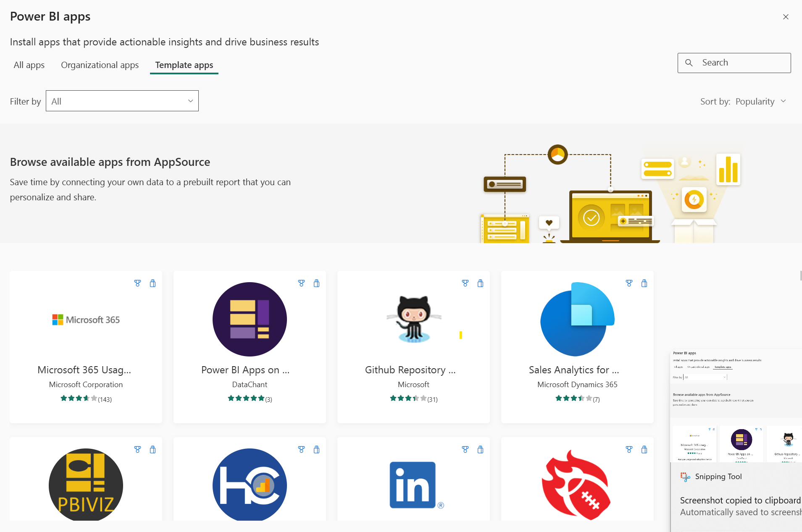Image resolution: width=802 pixels, height=532 pixels.
Task: Click endorsement badge icon on red football card
Action: click(629, 450)
